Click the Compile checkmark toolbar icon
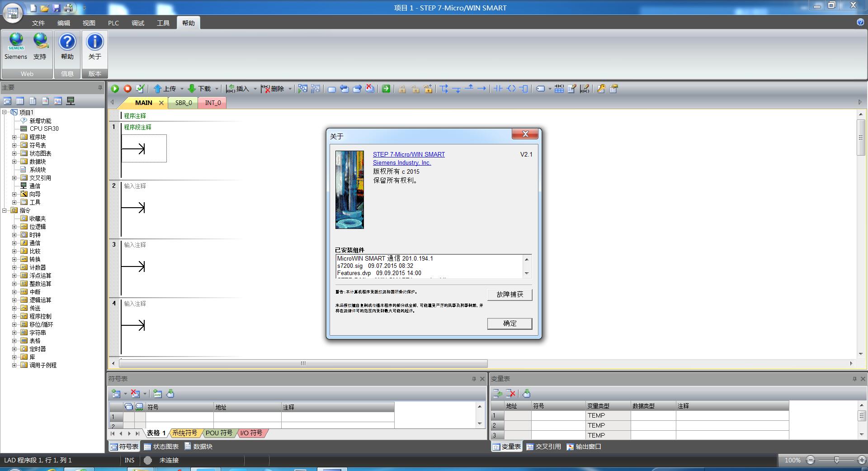868x471 pixels. [140, 89]
